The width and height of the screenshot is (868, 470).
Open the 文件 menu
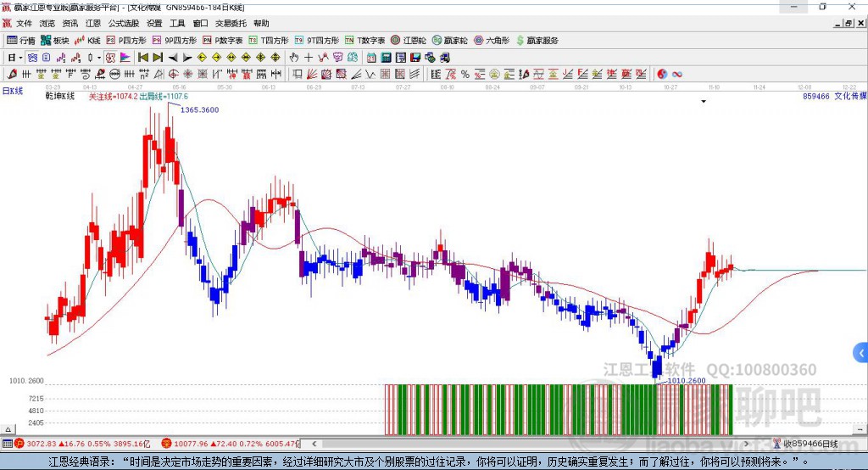tap(24, 23)
